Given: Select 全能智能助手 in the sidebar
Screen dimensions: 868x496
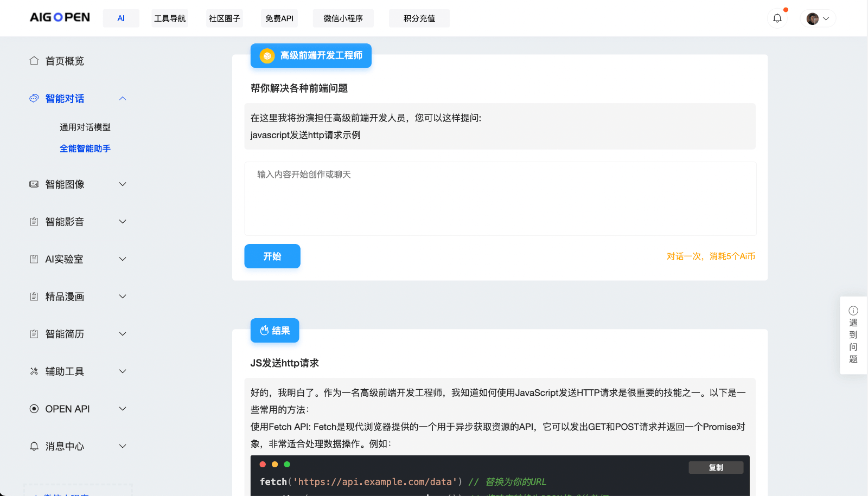Looking at the screenshot, I should (x=85, y=148).
